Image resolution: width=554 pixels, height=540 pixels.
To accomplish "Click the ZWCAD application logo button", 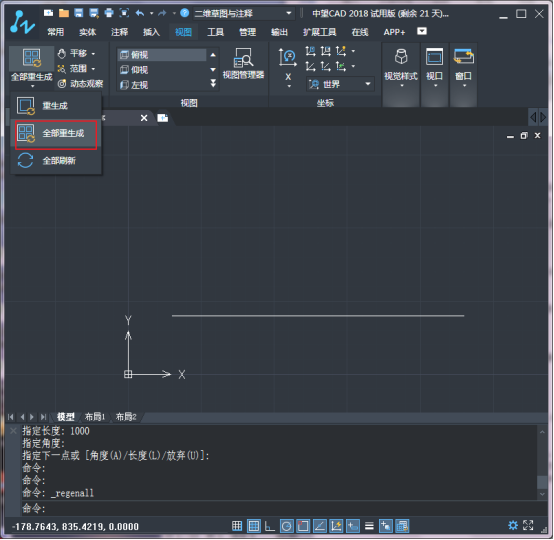I will [x=22, y=22].
